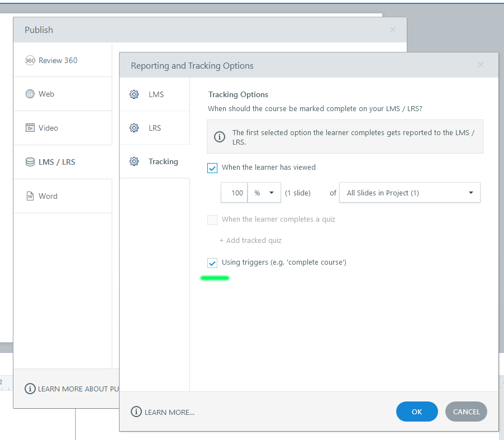Screen dimensions: 504x440
Task: Open the LMS settings tab
Action: (156, 94)
